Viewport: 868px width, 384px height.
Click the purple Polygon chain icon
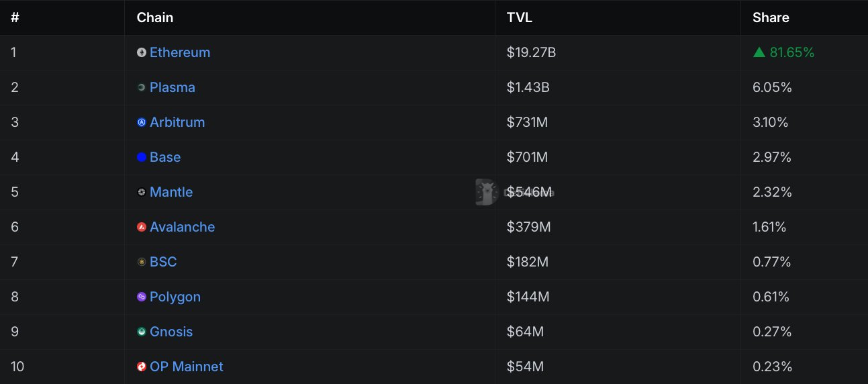point(142,297)
